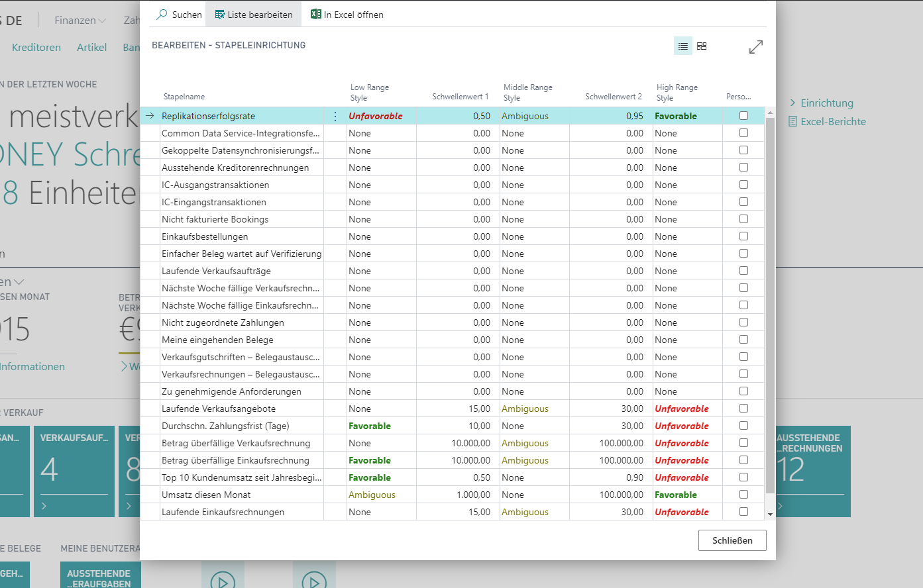The height and width of the screenshot is (588, 923).
Task: Click Excel-Berichte link in background
Action: point(833,121)
